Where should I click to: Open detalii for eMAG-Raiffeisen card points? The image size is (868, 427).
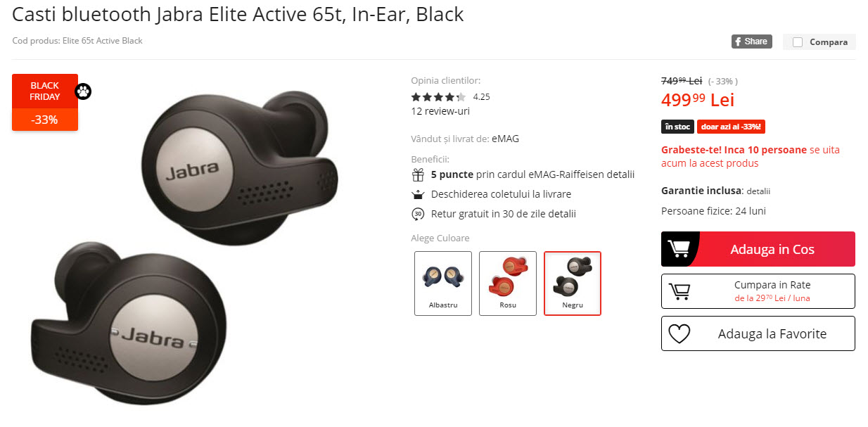click(x=622, y=174)
